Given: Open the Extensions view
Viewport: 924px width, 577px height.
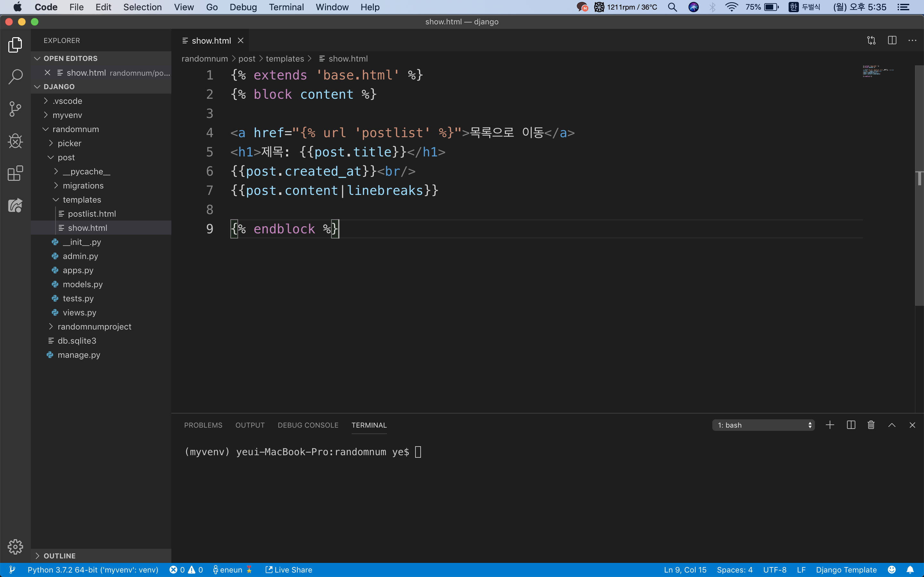Looking at the screenshot, I should point(15,174).
